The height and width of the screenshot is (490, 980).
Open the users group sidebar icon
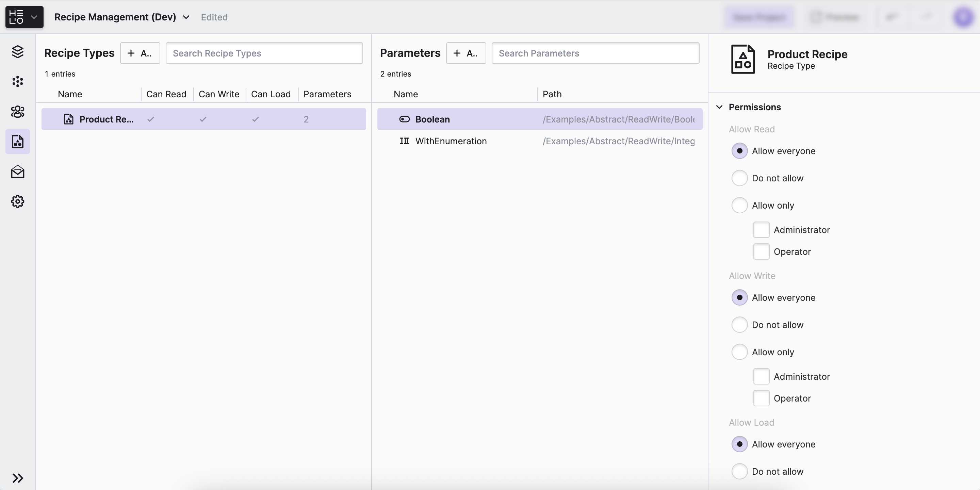17,112
